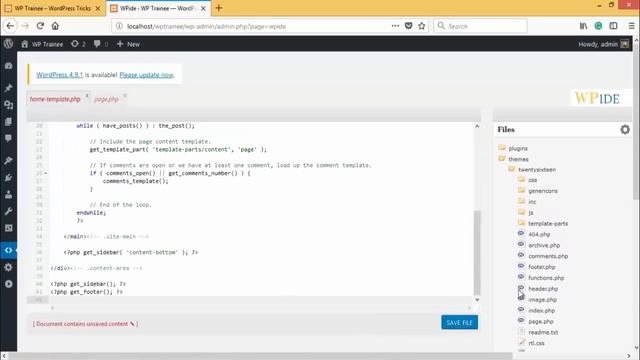Open Comments icon in WordPress sidebar
Image resolution: width=640 pixels, height=360 pixels.
click(9, 138)
